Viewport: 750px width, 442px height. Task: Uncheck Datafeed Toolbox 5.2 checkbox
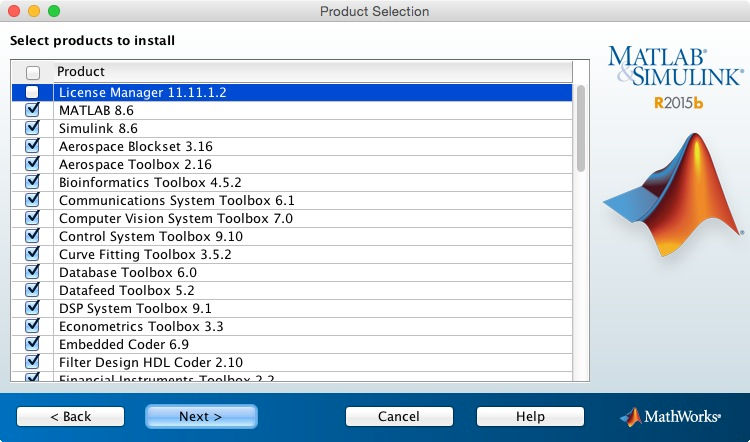tap(32, 290)
